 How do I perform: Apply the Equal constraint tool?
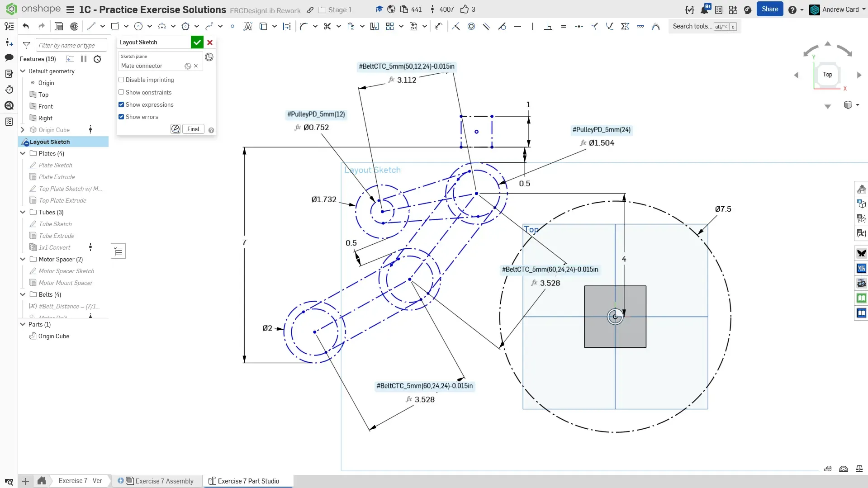(563, 26)
